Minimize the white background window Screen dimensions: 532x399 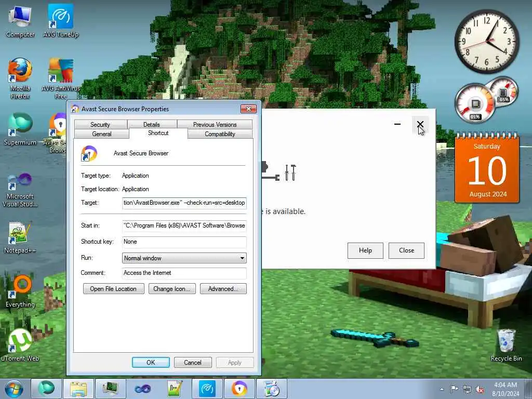(397, 124)
